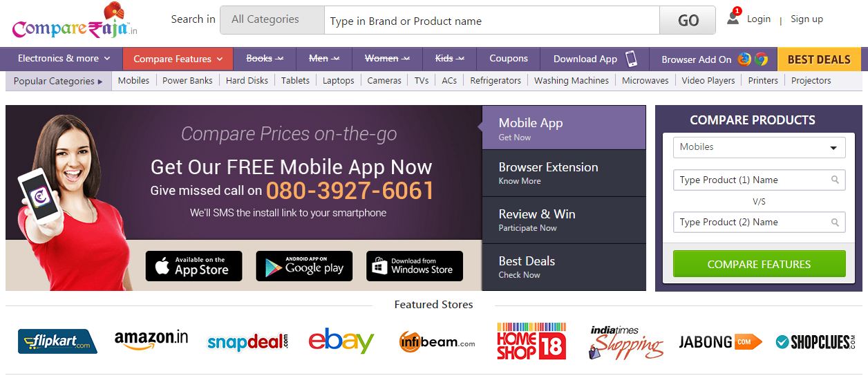Open the Mobiles category dropdown in Compare Products
The height and width of the screenshot is (378, 868).
(x=759, y=147)
